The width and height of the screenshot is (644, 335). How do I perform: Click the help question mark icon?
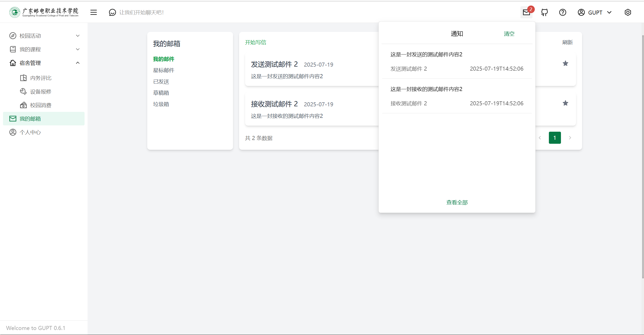pos(562,12)
